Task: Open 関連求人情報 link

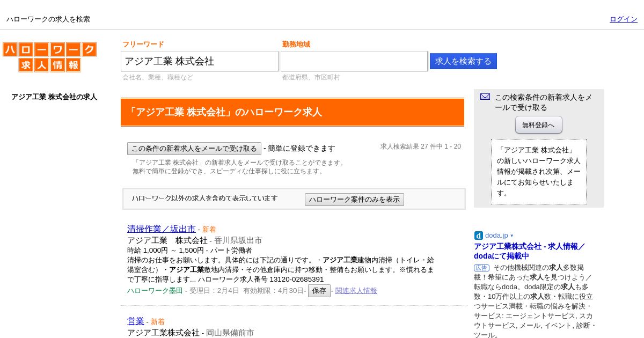Action: point(356,291)
